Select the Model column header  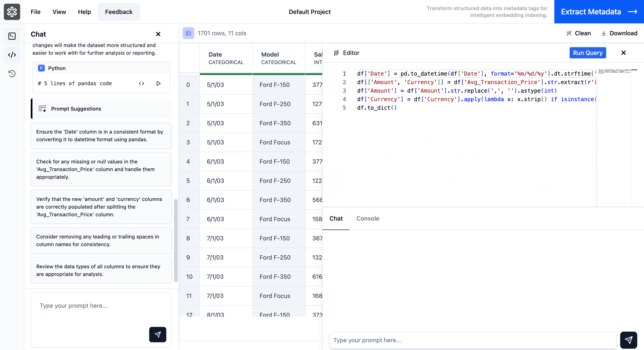point(279,58)
